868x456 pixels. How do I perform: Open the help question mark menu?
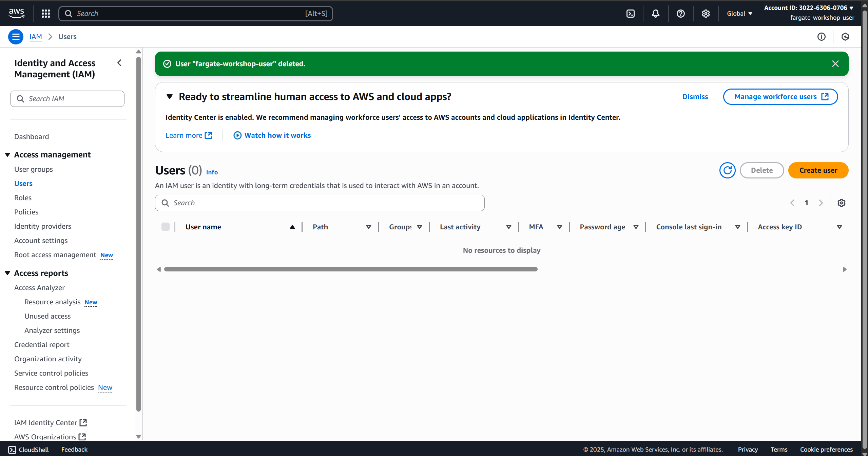coord(680,14)
